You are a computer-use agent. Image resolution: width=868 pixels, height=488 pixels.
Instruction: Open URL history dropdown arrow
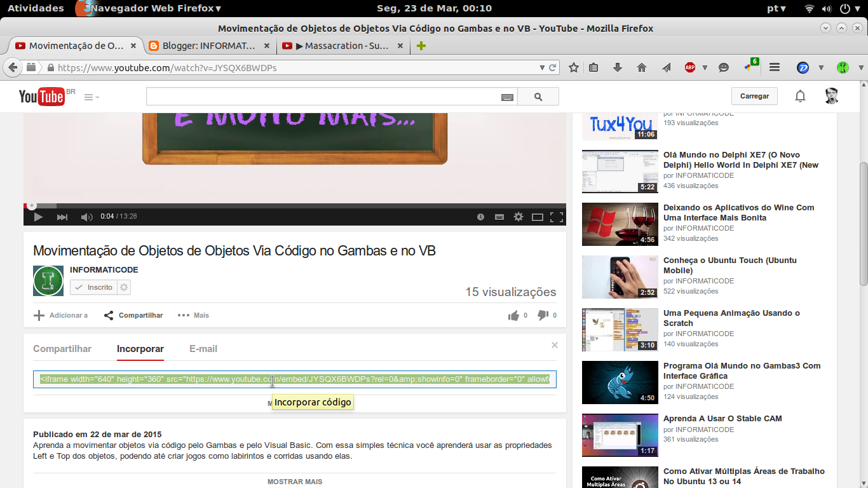point(542,67)
